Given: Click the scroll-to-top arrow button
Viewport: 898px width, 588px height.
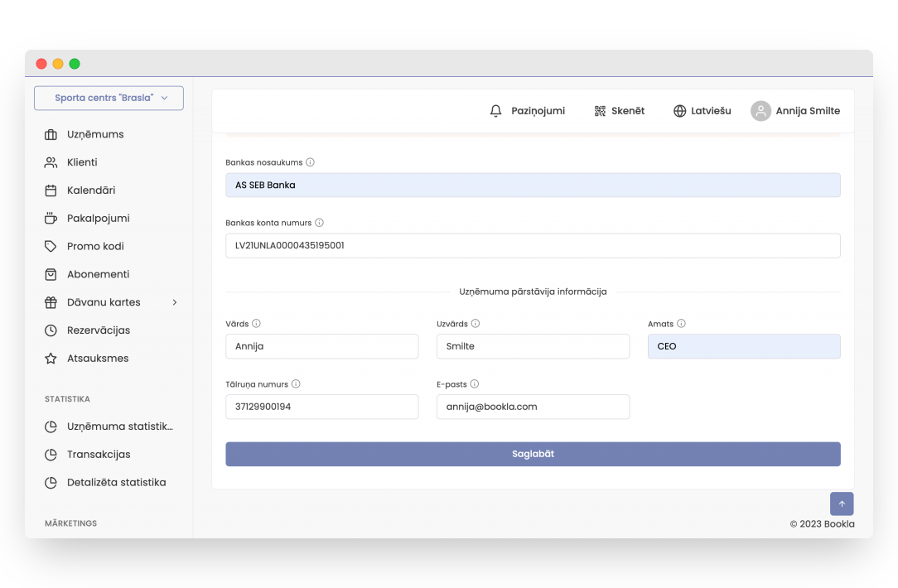Looking at the screenshot, I should 842,504.
